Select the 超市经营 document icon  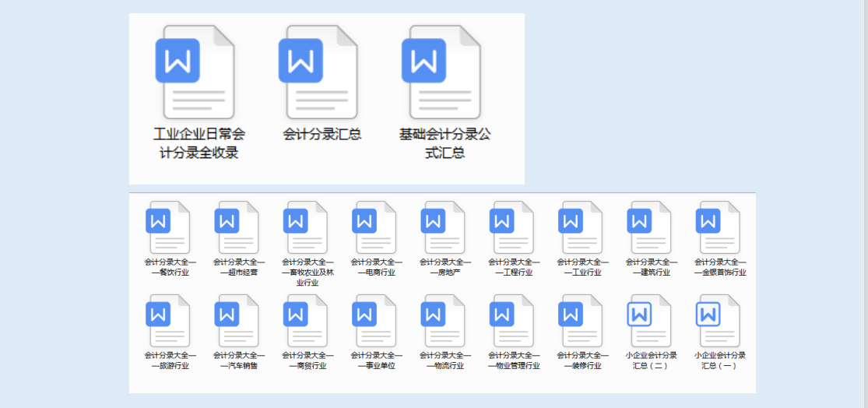pos(237,227)
